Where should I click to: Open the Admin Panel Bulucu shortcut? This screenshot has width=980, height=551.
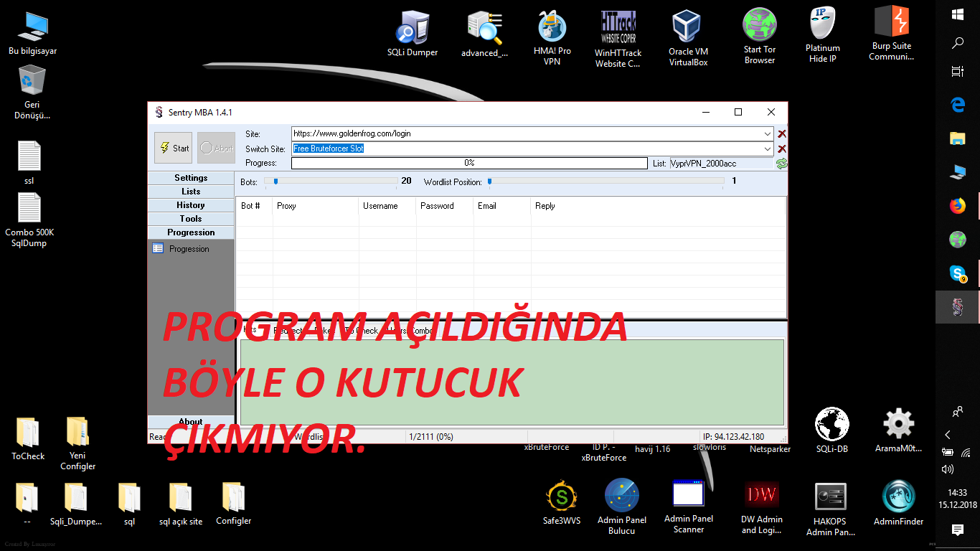click(622, 507)
